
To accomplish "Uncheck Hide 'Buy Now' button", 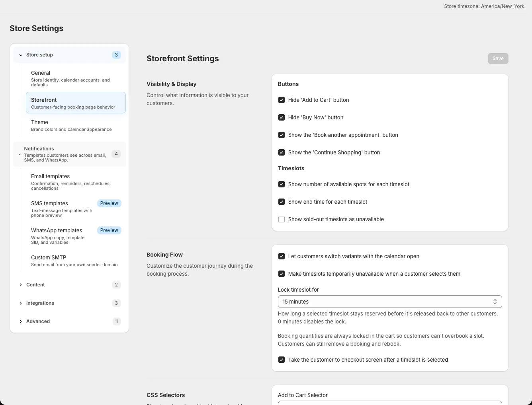I will [282, 117].
